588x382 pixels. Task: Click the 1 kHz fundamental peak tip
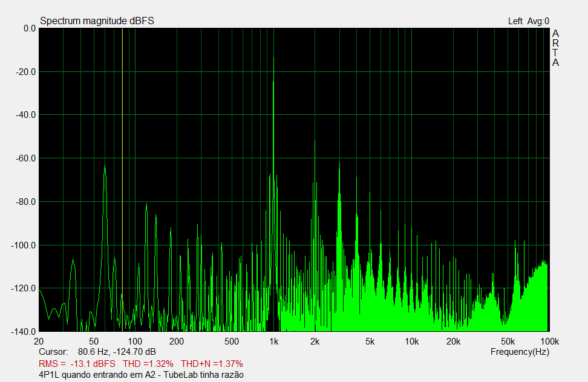[274, 58]
